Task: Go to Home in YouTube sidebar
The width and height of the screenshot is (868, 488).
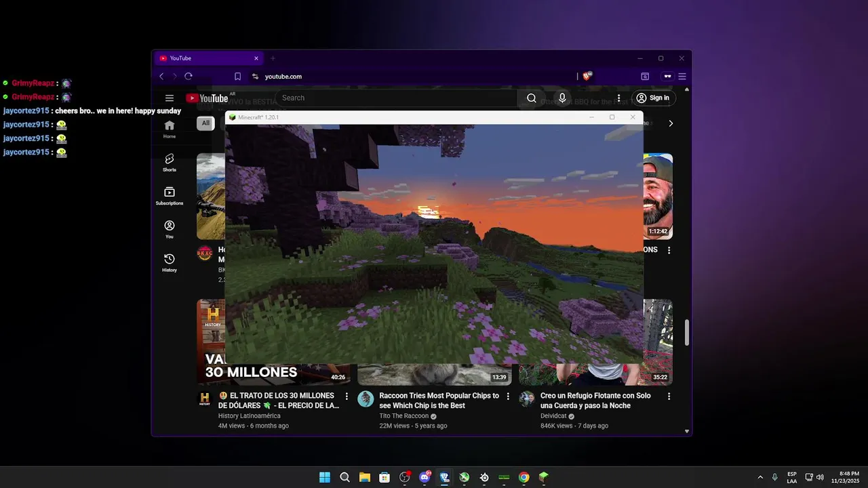Action: 170,129
